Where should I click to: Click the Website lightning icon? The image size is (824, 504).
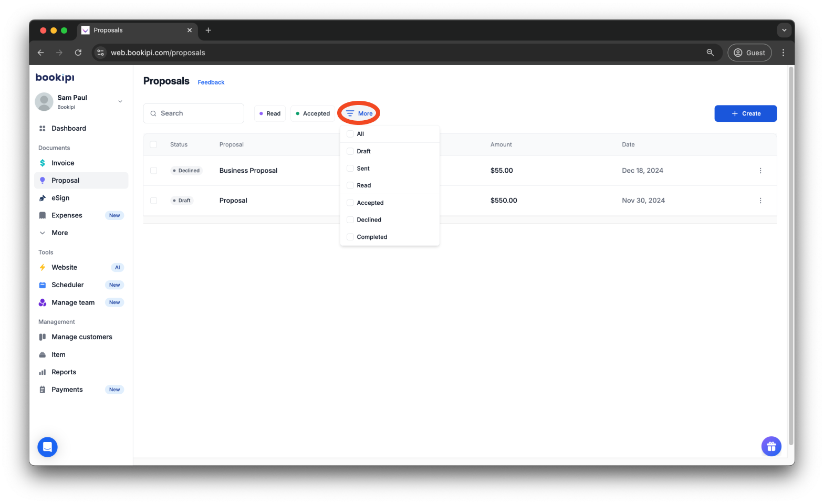tap(43, 267)
